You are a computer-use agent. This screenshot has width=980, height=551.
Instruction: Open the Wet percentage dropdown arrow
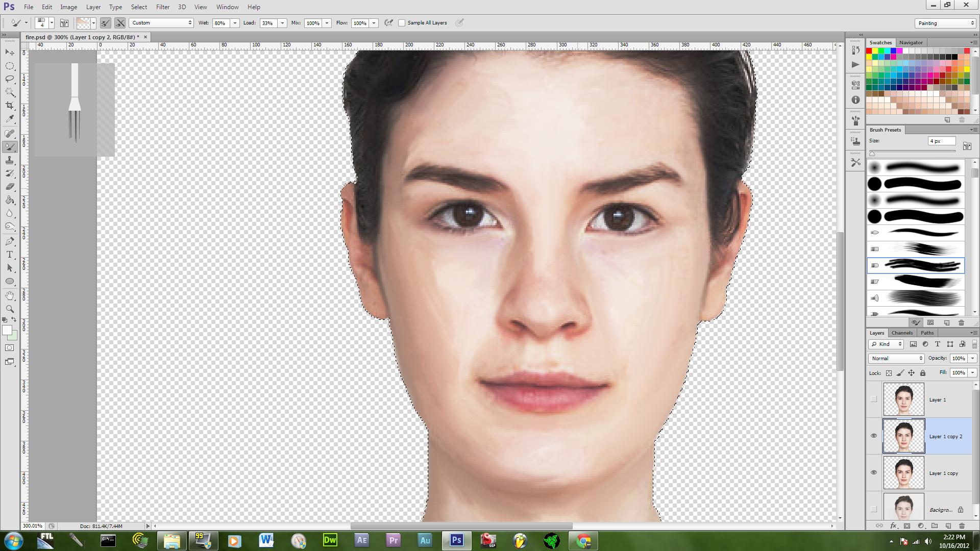pos(235,23)
